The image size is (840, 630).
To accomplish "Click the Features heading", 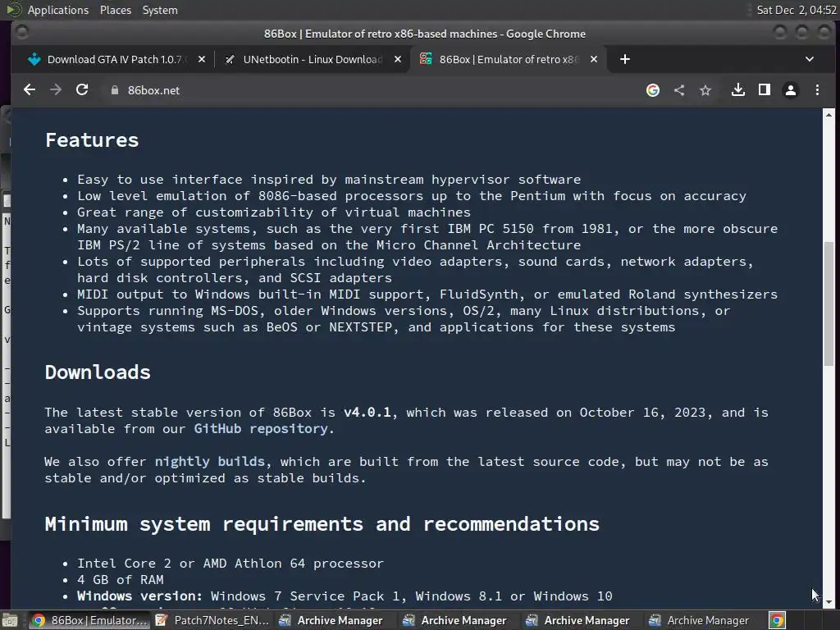I will point(92,140).
